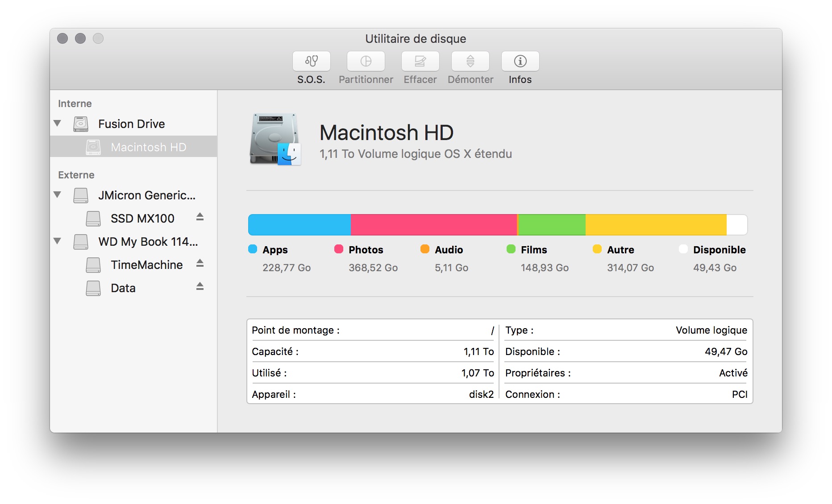Collapse the Fusion Drive disclosure triangle
Viewport: 832px width, 504px height.
click(57, 123)
